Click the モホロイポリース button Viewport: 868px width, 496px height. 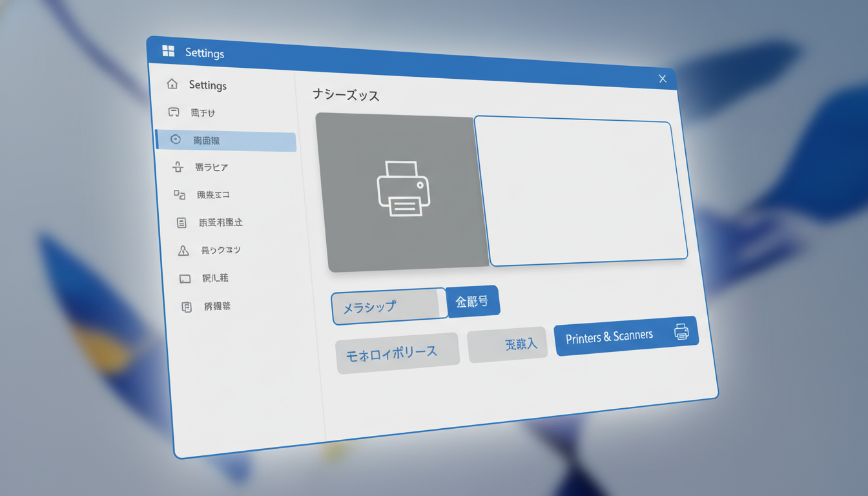tap(397, 350)
